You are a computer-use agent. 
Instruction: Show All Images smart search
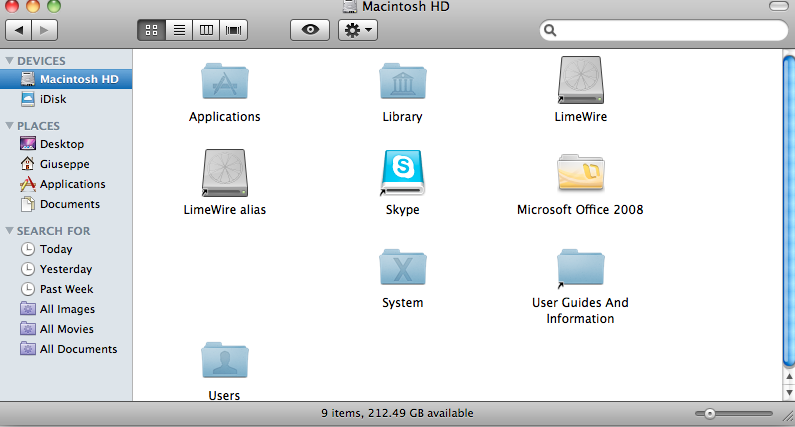pos(66,309)
